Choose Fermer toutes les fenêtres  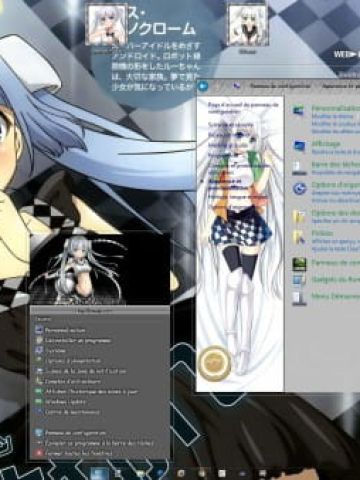click(79, 454)
